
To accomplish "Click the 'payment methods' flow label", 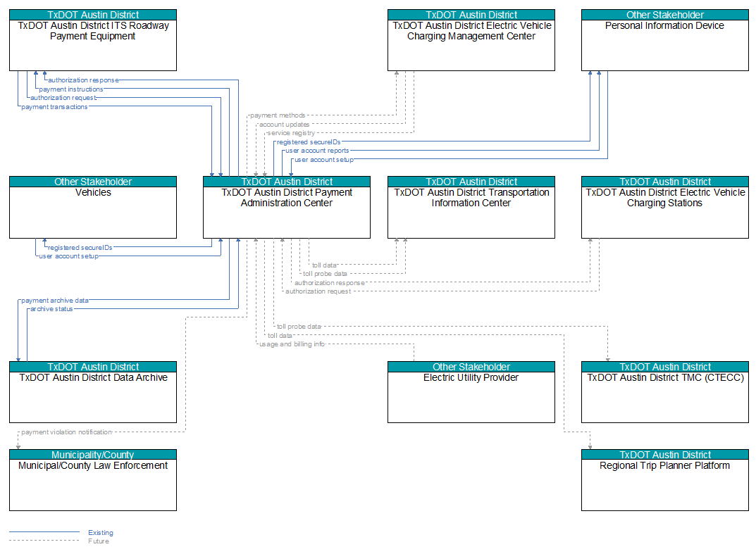I will click(278, 115).
